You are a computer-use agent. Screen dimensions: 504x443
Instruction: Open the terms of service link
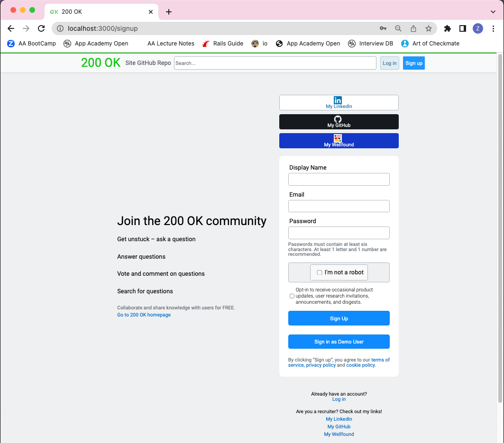pyautogui.click(x=381, y=360)
